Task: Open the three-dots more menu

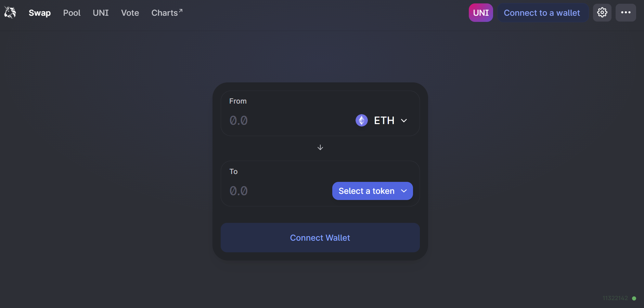Action: [x=626, y=13]
